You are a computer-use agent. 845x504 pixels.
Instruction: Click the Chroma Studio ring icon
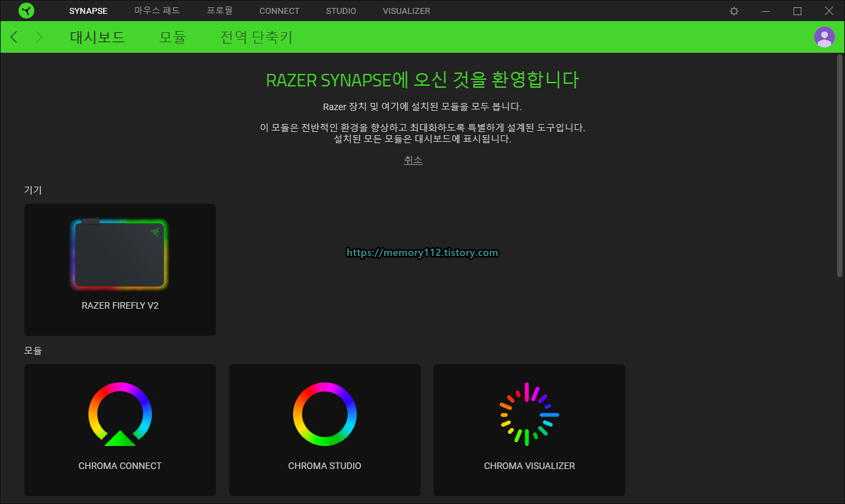coord(325,414)
